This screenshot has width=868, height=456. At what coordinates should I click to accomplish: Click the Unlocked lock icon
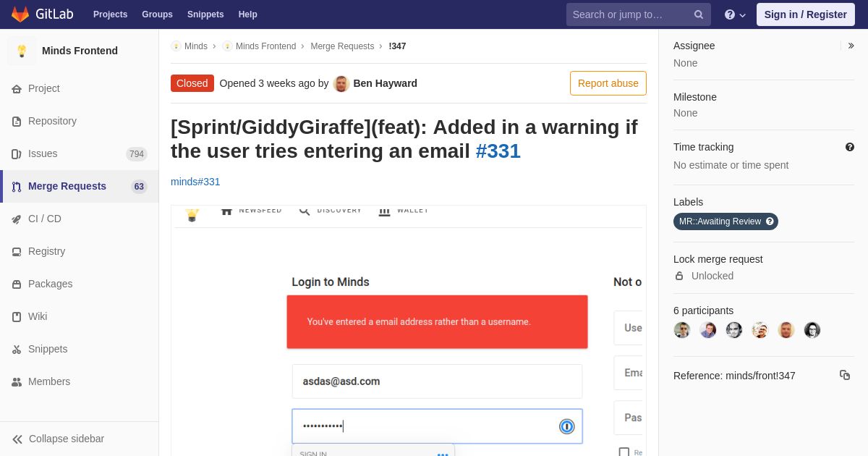click(679, 276)
